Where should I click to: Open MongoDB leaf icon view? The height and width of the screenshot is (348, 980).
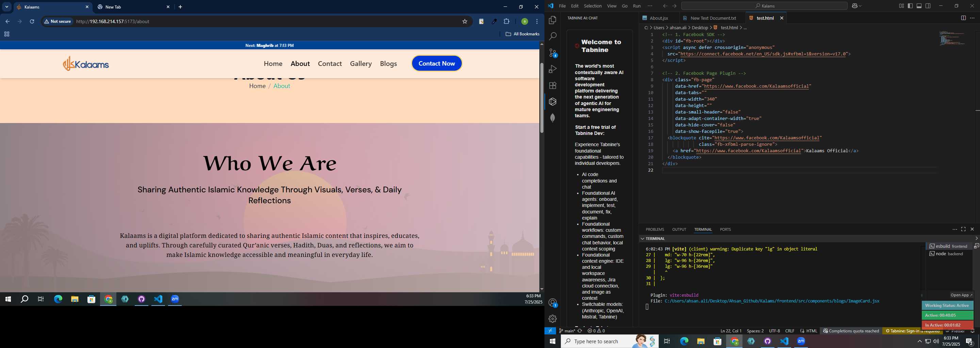(x=552, y=118)
